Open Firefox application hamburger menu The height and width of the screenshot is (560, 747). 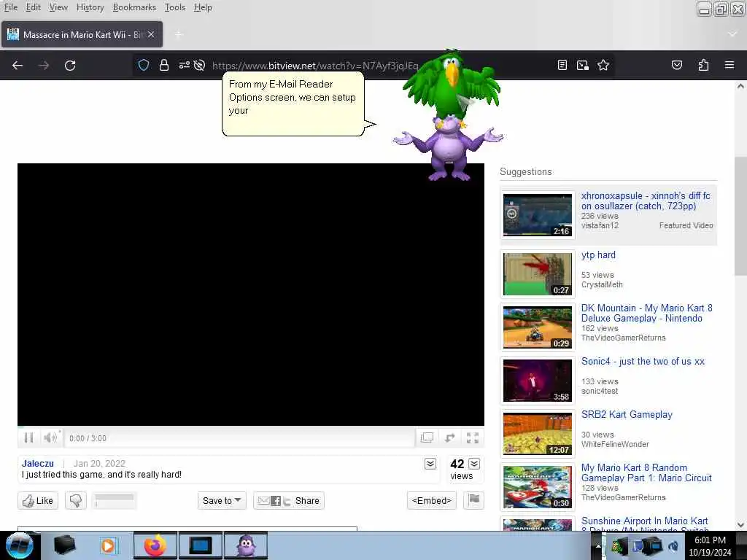tap(729, 65)
